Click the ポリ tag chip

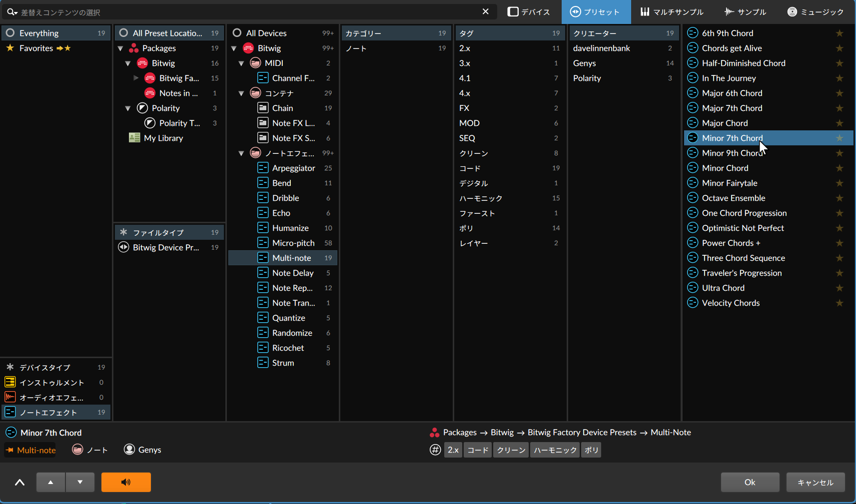[591, 450]
